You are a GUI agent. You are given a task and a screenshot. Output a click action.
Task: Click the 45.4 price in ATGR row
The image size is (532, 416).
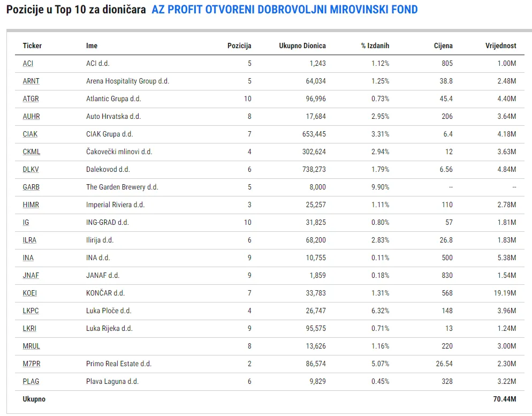[446, 99]
